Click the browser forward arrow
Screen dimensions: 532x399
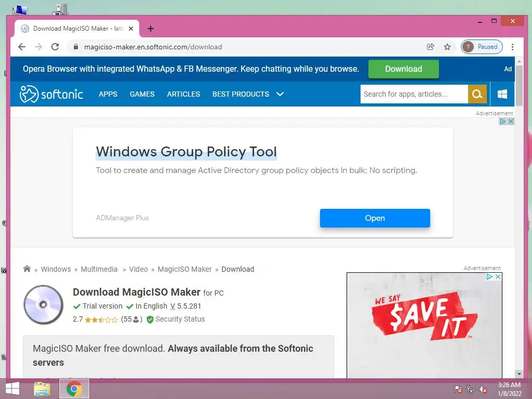pos(38,47)
